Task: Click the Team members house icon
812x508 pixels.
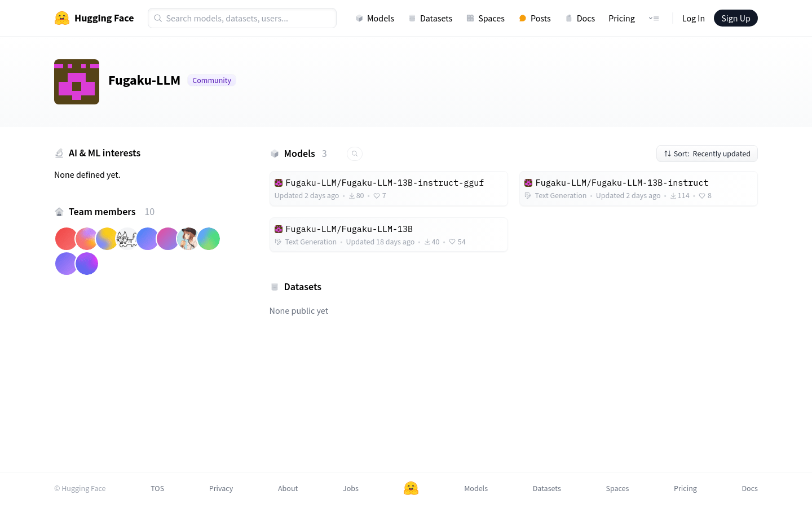Action: click(x=59, y=212)
